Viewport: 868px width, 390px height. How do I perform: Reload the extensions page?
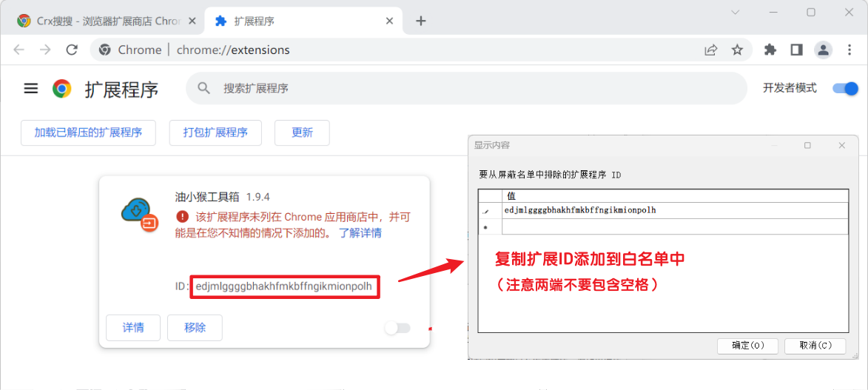coord(72,50)
